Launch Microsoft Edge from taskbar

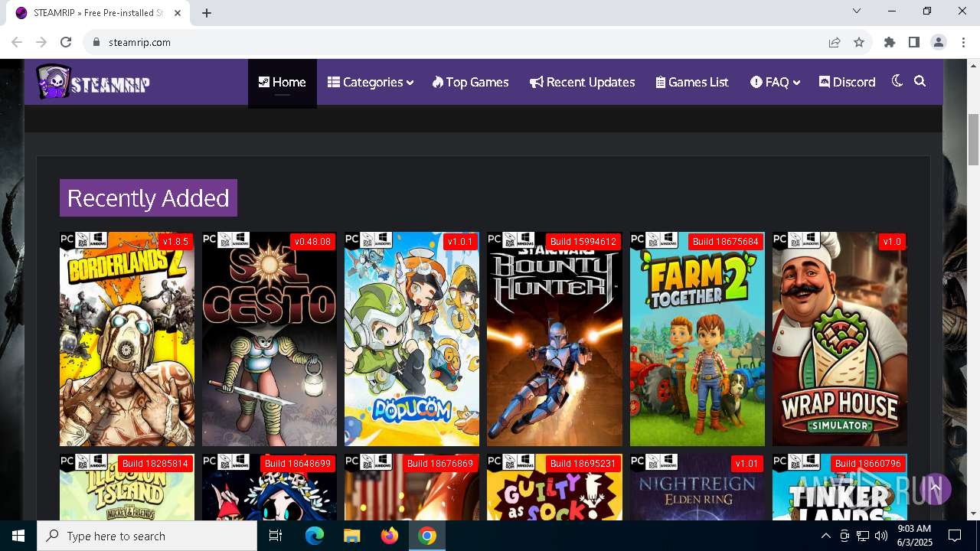315,536
